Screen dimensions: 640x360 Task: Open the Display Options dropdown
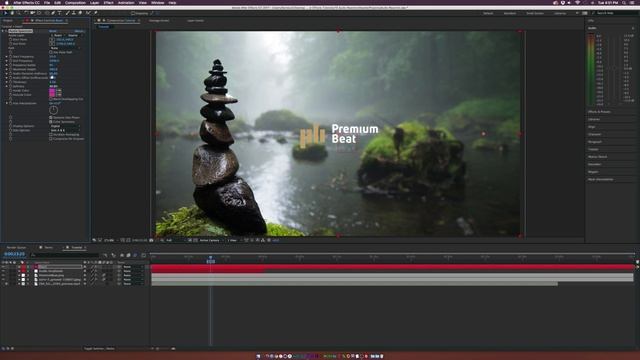click(65, 126)
